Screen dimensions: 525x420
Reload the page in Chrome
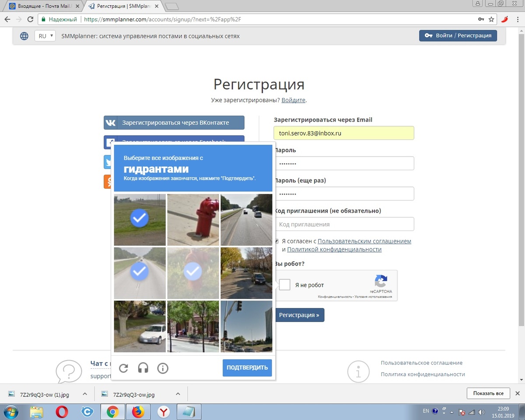click(x=30, y=19)
